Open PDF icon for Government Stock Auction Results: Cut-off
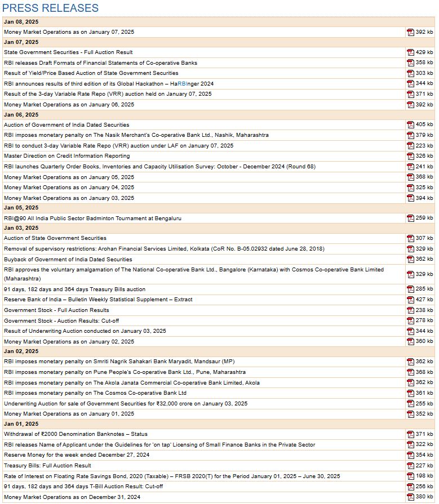 click(410, 321)
